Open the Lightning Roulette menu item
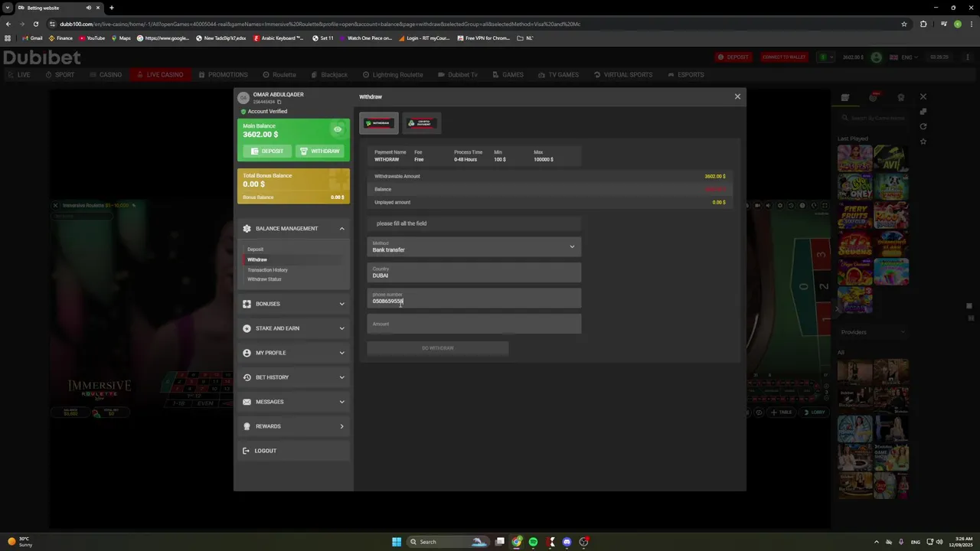Image resolution: width=980 pixels, height=551 pixels. tap(393, 74)
